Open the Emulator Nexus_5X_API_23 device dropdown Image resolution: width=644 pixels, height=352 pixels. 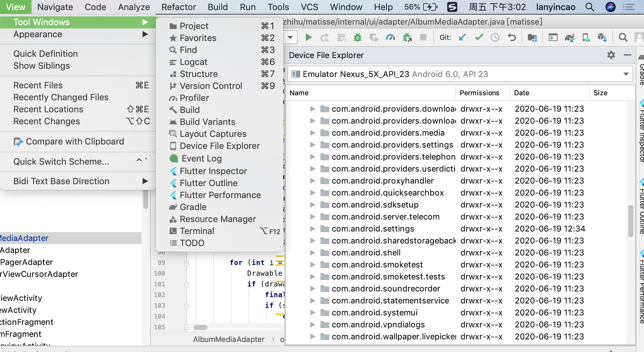coord(626,74)
